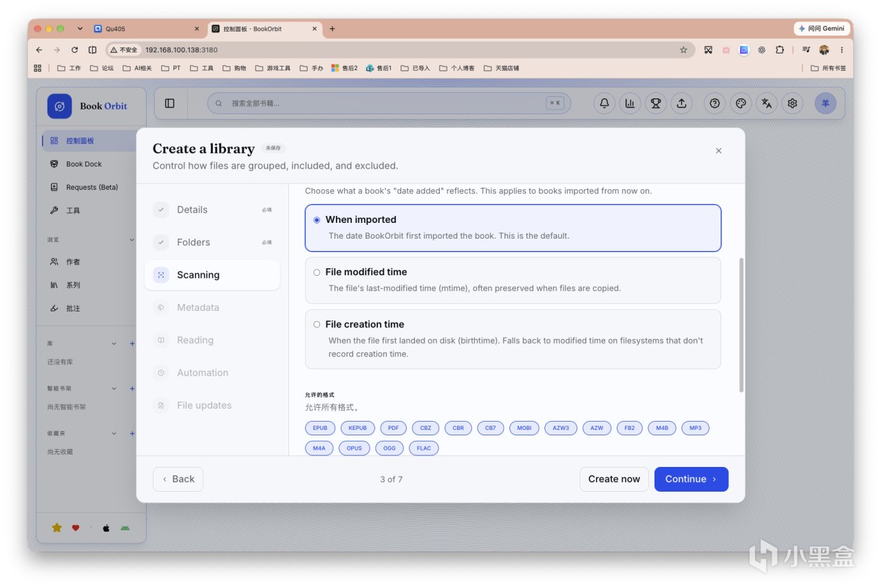Click the trophy achievements icon
This screenshot has height=588, width=881.
656,103
